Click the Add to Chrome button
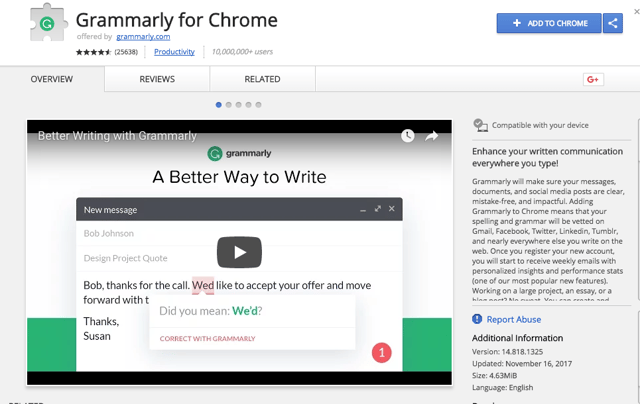 coord(549,23)
